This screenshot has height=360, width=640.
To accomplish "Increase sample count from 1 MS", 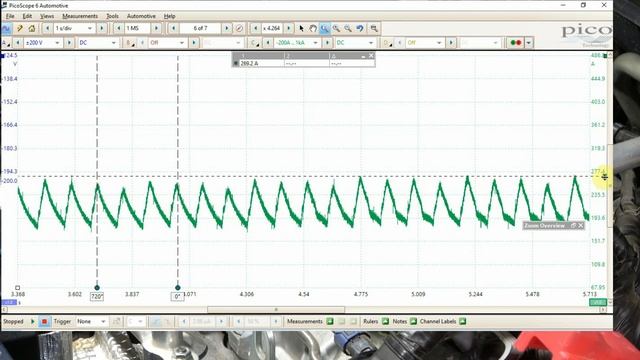I will pos(156,29).
